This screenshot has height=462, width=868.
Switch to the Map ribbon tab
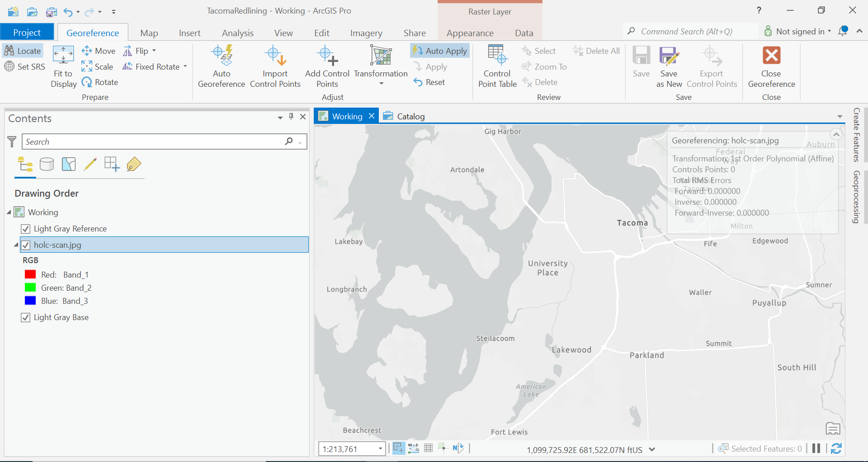[149, 33]
